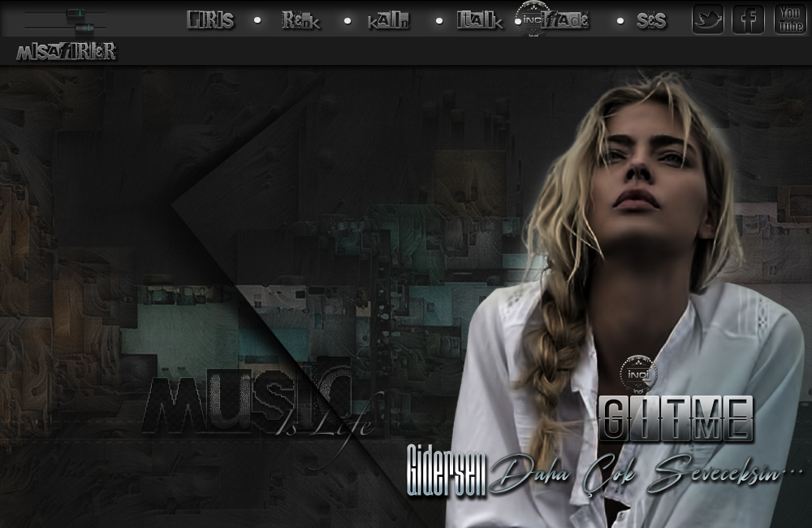
Task: Open the Twitter bird icon
Action: [x=707, y=19]
